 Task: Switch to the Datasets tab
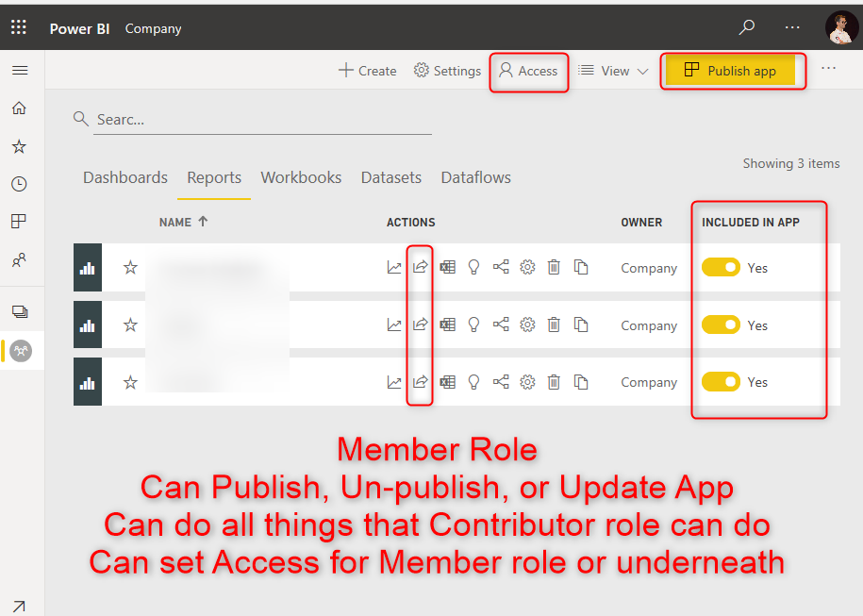[x=391, y=177]
